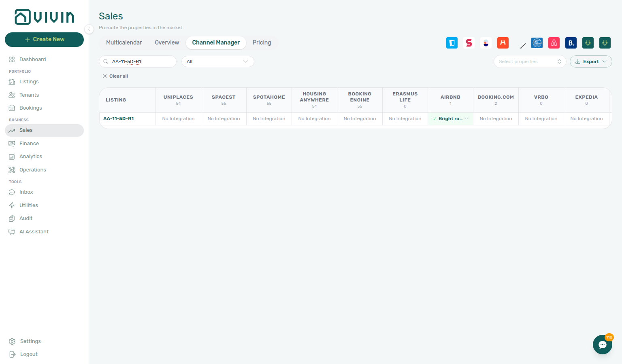Screen dimensions: 622x364
Task: Click the AI Assistant chat icon
Action: point(12,232)
